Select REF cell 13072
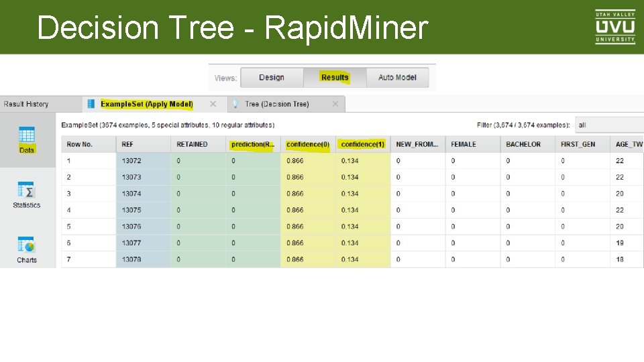The image size is (644, 362). pos(144,161)
